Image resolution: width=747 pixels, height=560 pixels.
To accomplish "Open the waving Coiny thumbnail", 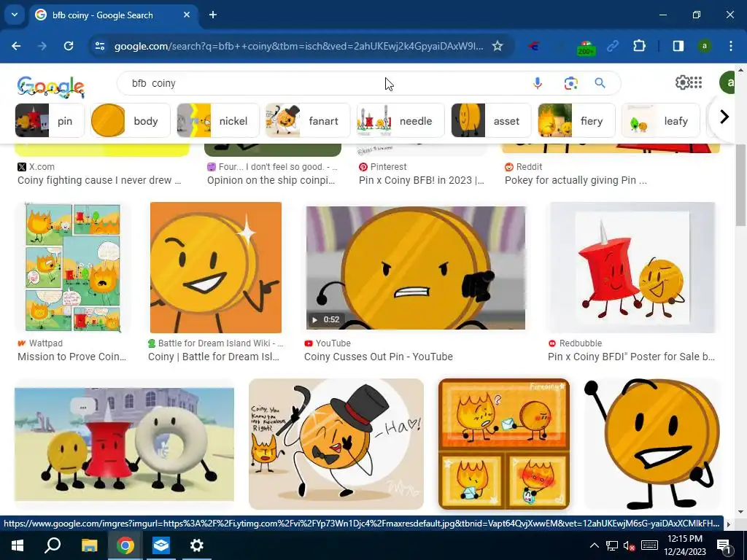I will (x=651, y=444).
